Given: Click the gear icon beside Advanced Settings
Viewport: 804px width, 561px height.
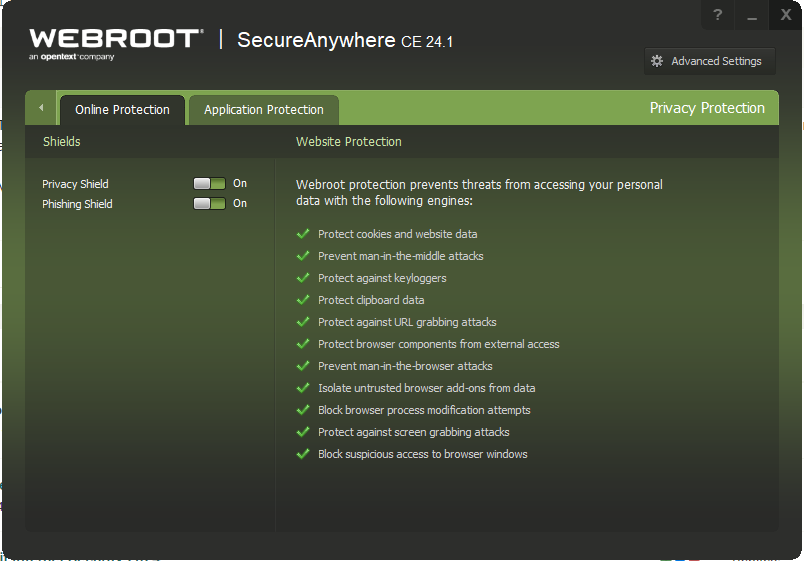Looking at the screenshot, I should 657,61.
